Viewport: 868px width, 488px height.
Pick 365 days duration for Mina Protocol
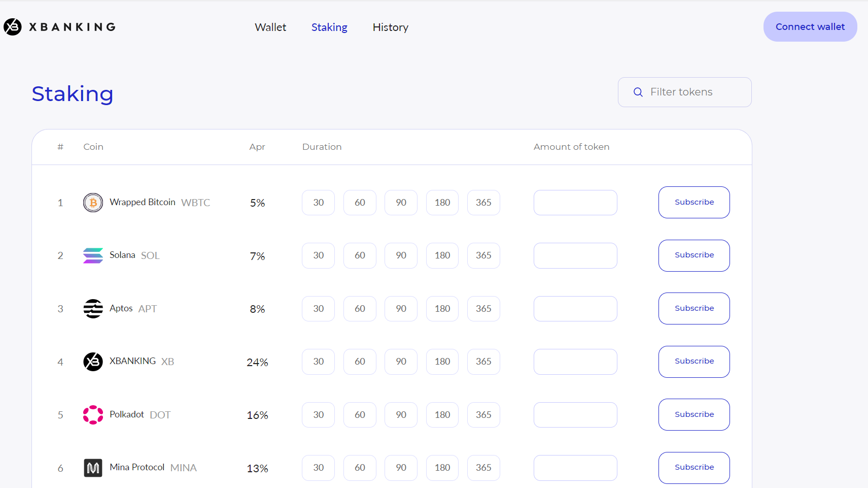[483, 468]
